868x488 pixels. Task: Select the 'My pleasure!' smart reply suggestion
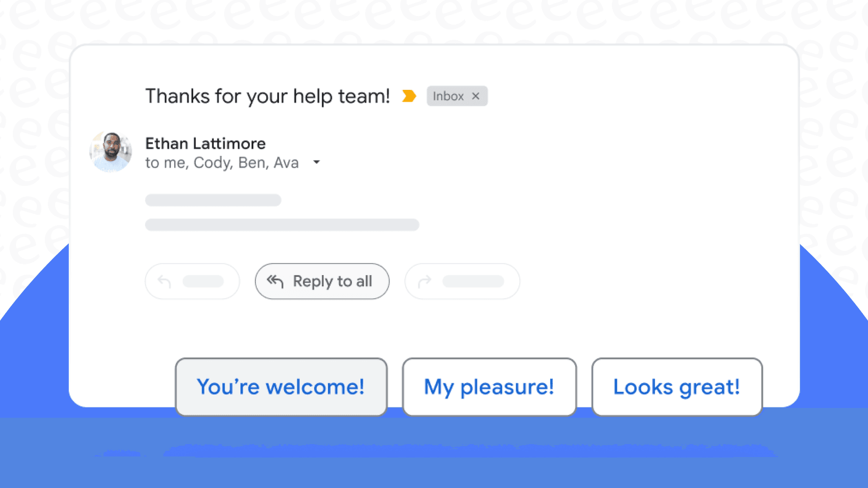(489, 387)
